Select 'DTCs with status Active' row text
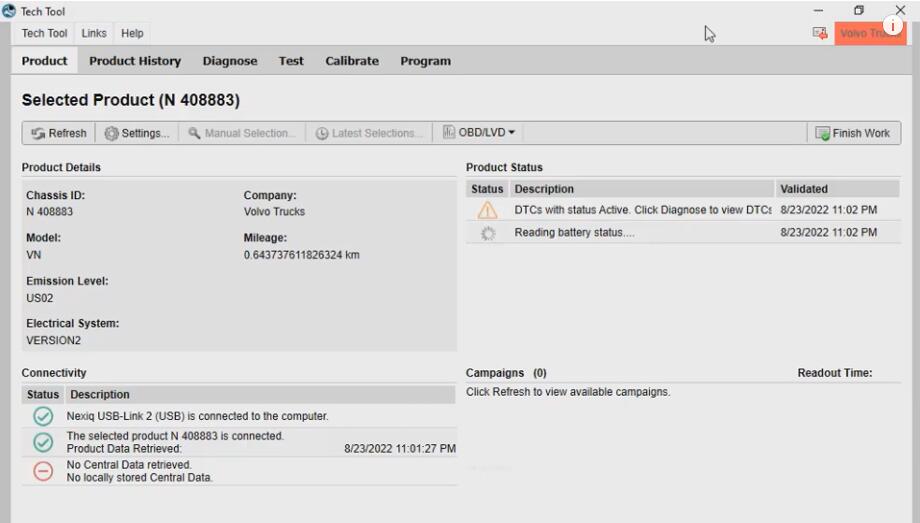920x523 pixels. (642, 210)
